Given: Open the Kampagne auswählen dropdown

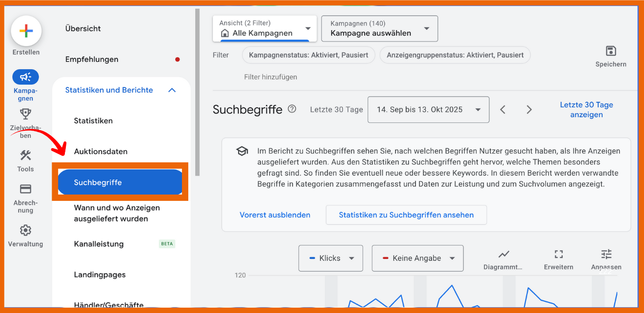Looking at the screenshot, I should pyautogui.click(x=380, y=29).
